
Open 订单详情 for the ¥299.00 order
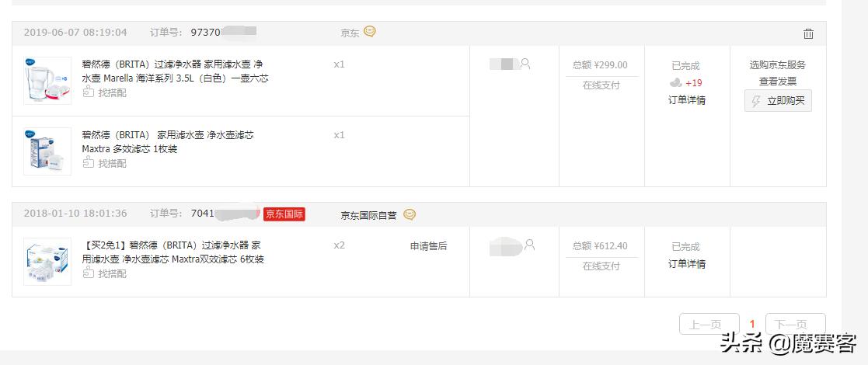pyautogui.click(x=687, y=99)
